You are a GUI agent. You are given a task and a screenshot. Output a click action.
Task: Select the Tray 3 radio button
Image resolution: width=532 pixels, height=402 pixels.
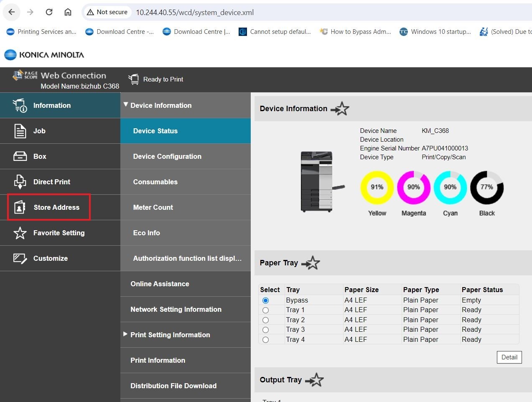pyautogui.click(x=265, y=330)
